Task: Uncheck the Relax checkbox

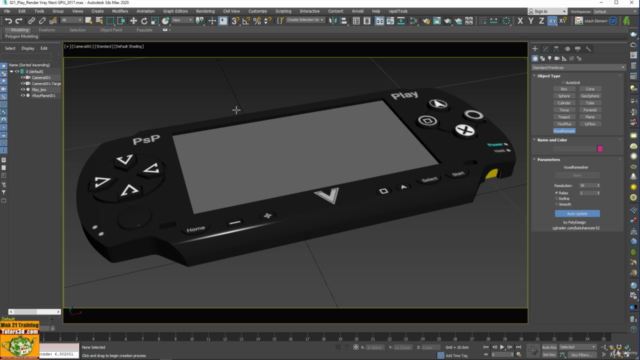Action: (556, 193)
